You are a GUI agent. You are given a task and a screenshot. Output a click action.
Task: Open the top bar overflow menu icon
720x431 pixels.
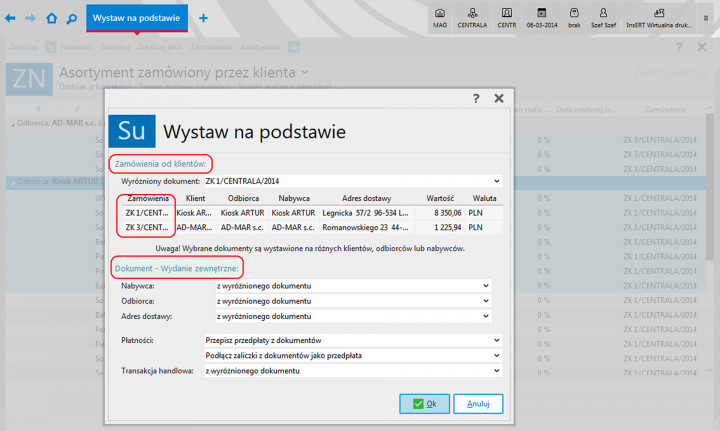(x=706, y=18)
